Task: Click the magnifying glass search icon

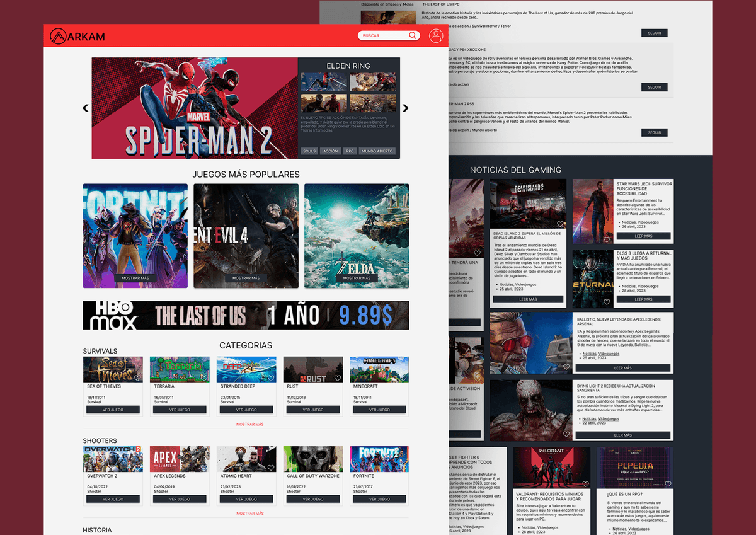Action: pyautogui.click(x=413, y=35)
